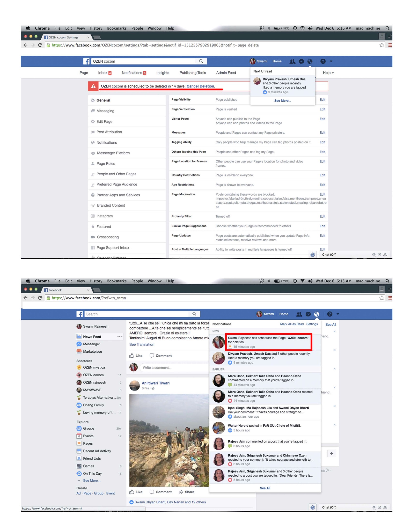This screenshot has height=532, width=411.
Task: Open Chrome hamburger menu in bottom Facebook window
Action: [390, 298]
